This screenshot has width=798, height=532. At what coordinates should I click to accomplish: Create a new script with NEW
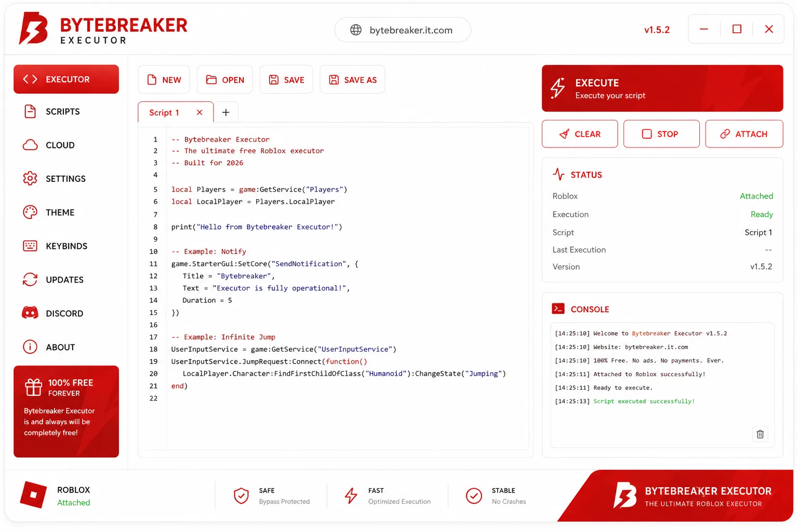coord(164,79)
